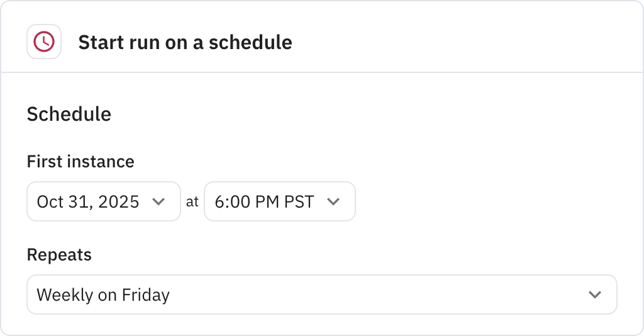
Task: Click the 'Oct 31, 2025' date text
Action: point(88,202)
